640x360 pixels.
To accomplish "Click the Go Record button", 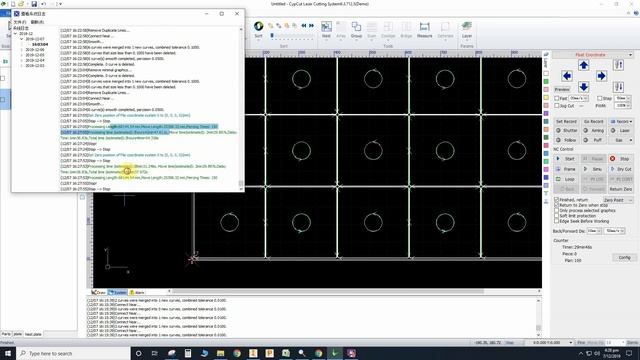I will pyautogui.click(x=593, y=122).
